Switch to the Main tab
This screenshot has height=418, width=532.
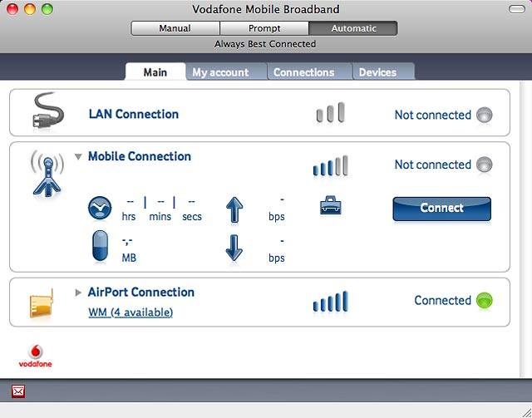[155, 72]
